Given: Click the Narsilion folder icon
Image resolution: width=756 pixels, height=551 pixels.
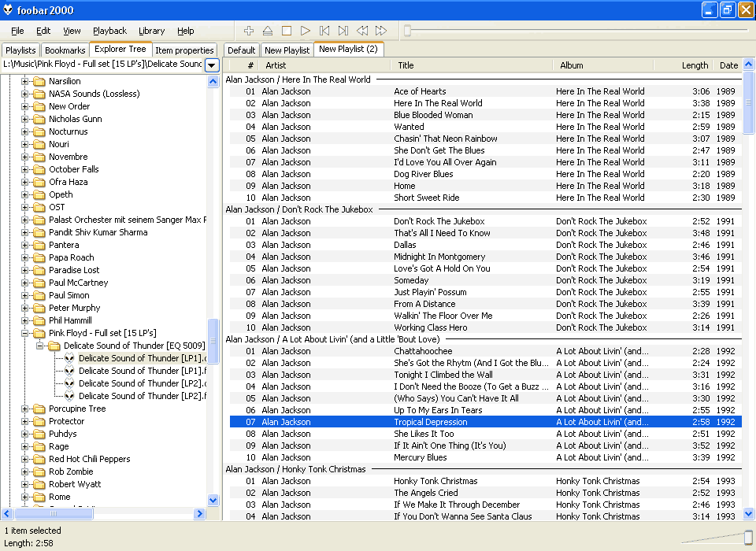Looking at the screenshot, I should [39, 81].
